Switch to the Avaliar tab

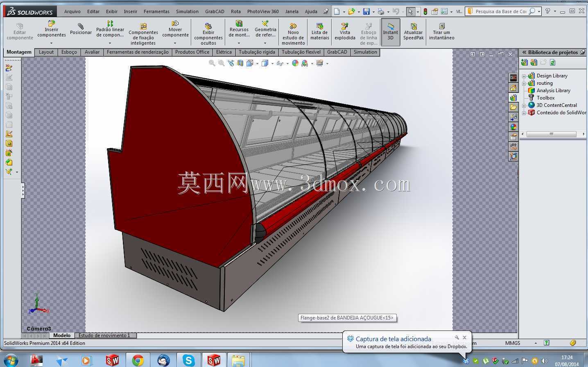(x=92, y=52)
